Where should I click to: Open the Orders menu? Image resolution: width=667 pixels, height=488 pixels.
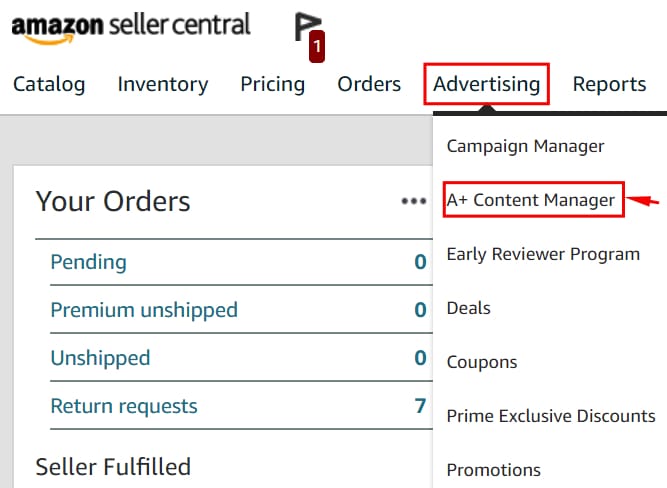click(x=369, y=84)
